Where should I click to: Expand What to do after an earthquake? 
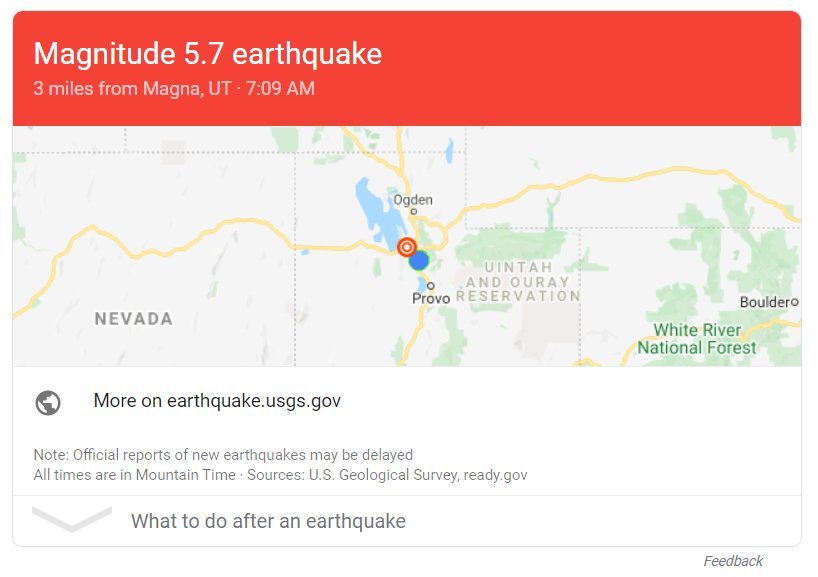[x=268, y=521]
